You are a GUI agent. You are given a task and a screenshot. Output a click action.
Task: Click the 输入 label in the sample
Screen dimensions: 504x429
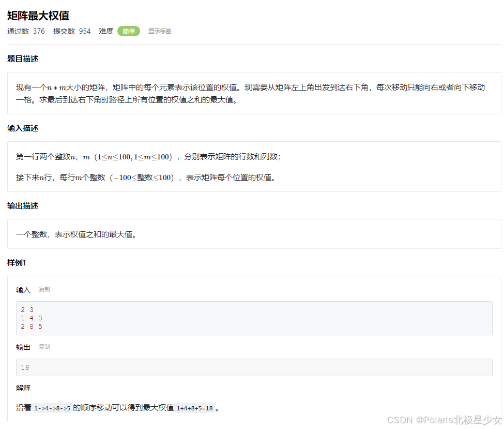(x=23, y=290)
